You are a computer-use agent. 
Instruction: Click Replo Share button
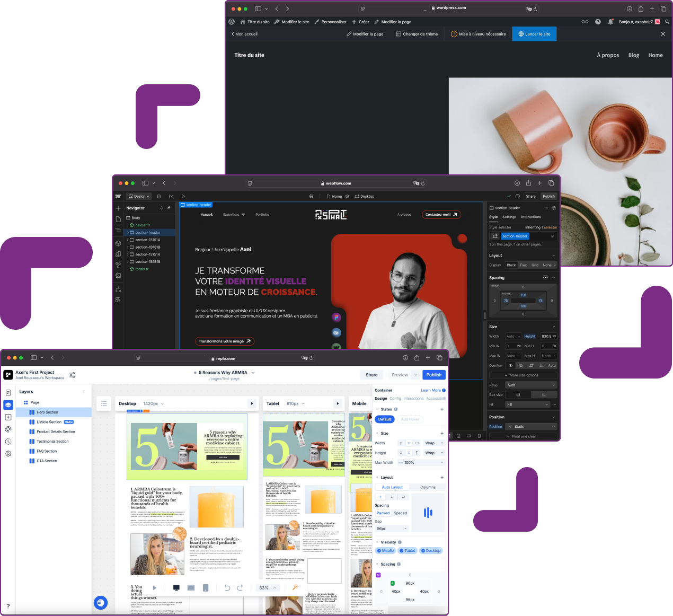(371, 375)
